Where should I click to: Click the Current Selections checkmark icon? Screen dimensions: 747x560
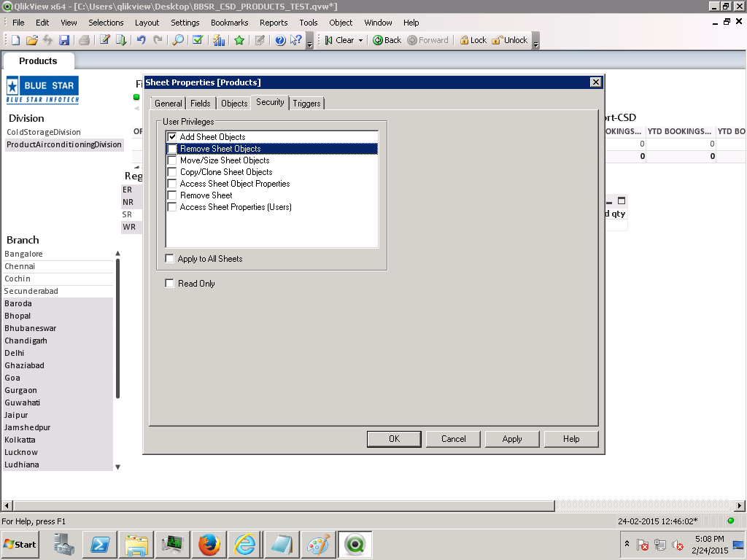198,41
